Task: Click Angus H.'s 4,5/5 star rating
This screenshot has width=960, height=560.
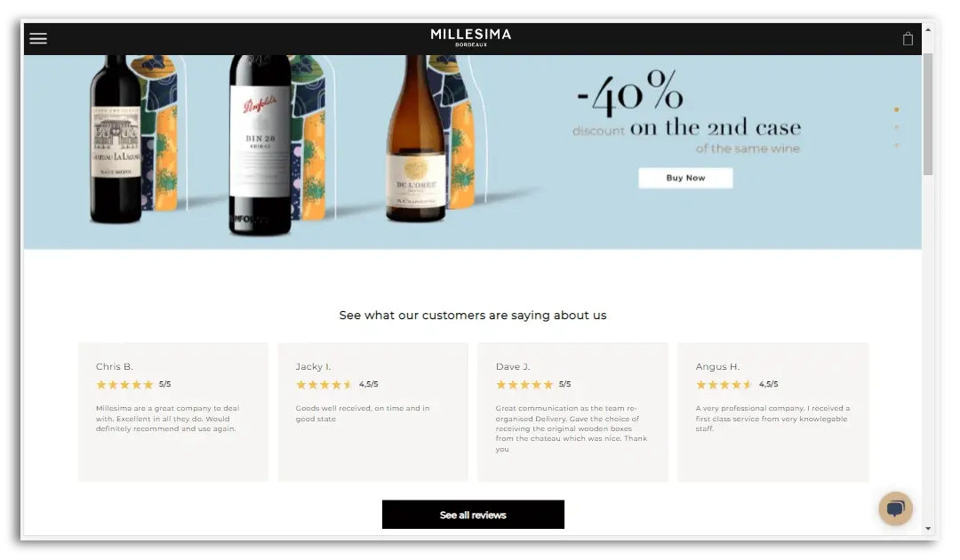Action: 737,384
